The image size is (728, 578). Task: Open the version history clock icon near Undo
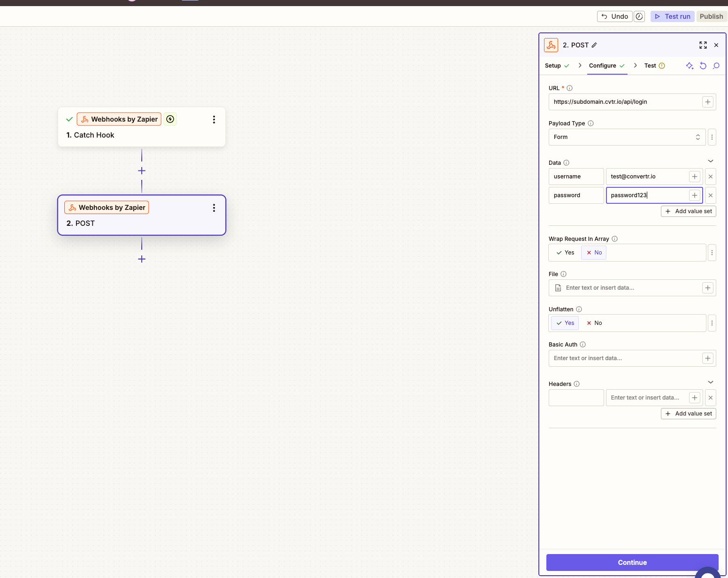click(x=639, y=16)
